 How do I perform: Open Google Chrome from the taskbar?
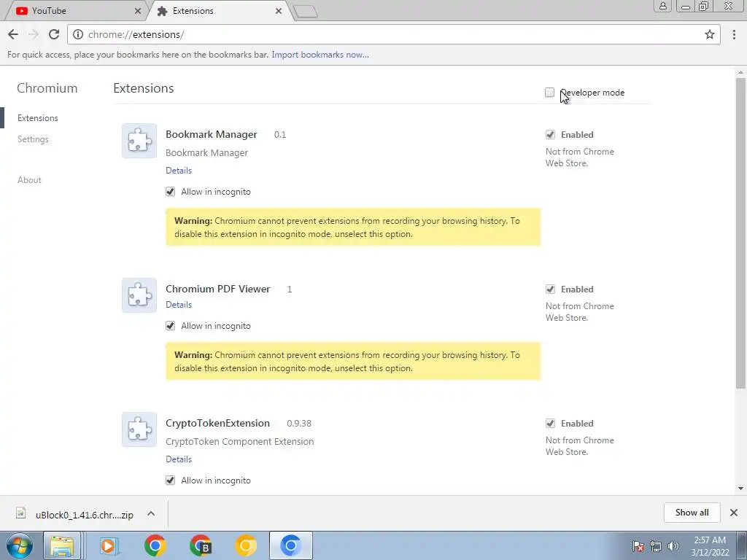tap(155, 545)
